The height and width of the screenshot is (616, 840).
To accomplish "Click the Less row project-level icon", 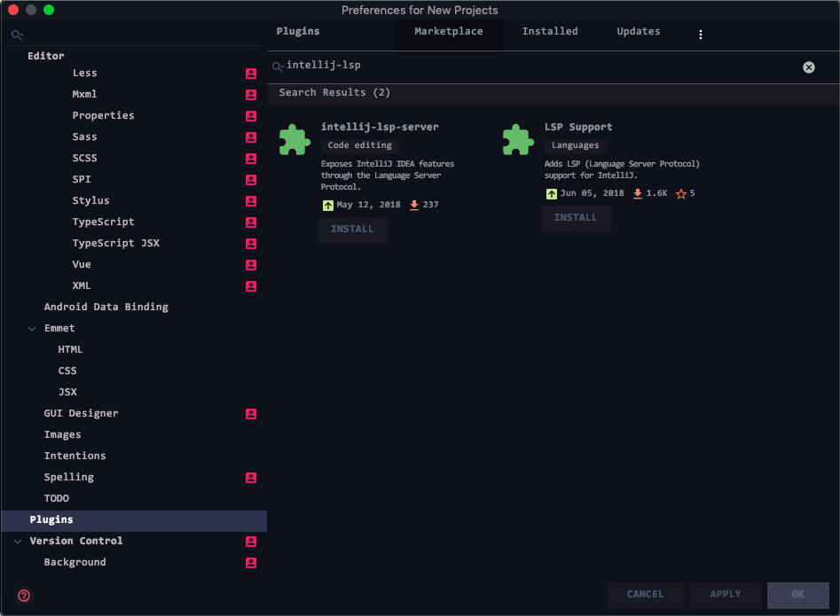I will (x=251, y=74).
